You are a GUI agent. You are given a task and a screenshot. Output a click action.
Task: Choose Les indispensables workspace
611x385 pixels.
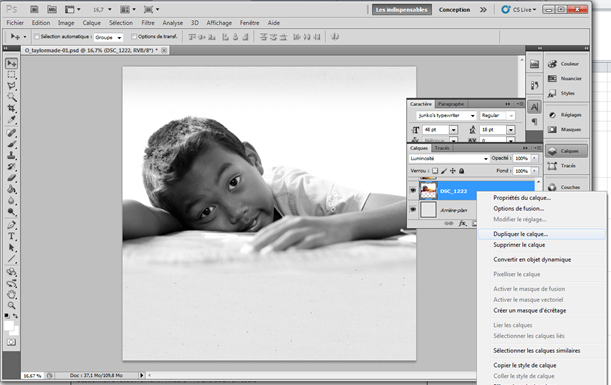click(x=402, y=10)
